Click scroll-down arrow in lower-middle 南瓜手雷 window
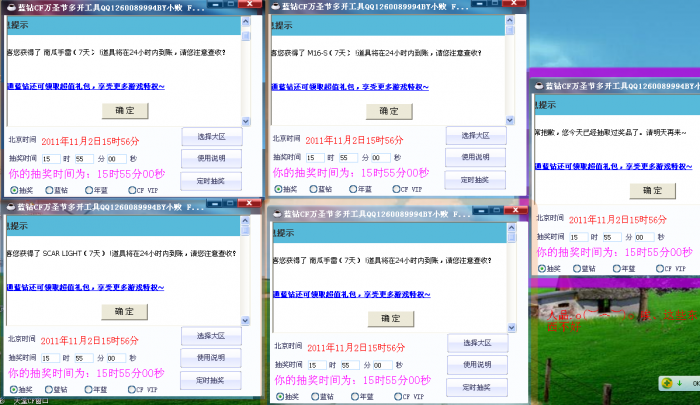This screenshot has height=405, width=700. [x=512, y=327]
